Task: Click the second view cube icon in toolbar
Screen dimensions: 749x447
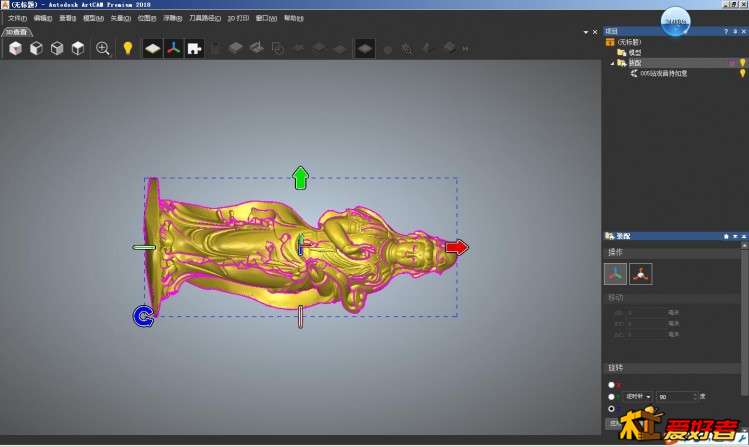Action: click(x=36, y=48)
